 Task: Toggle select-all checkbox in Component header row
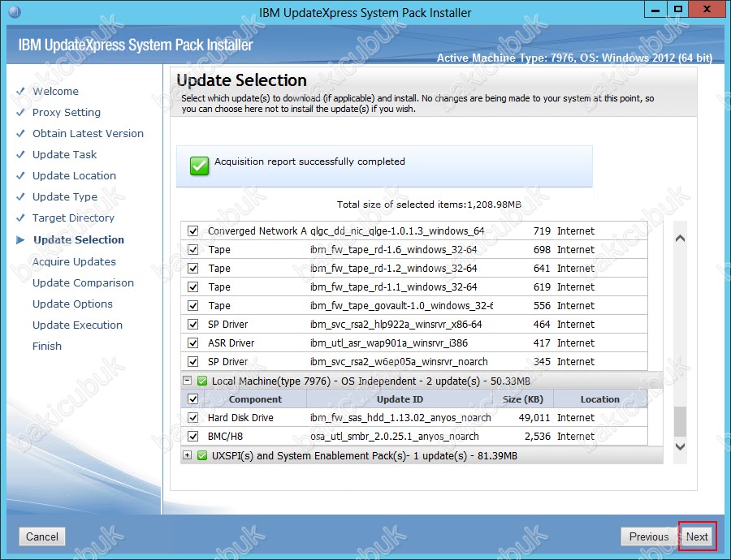pyautogui.click(x=192, y=399)
